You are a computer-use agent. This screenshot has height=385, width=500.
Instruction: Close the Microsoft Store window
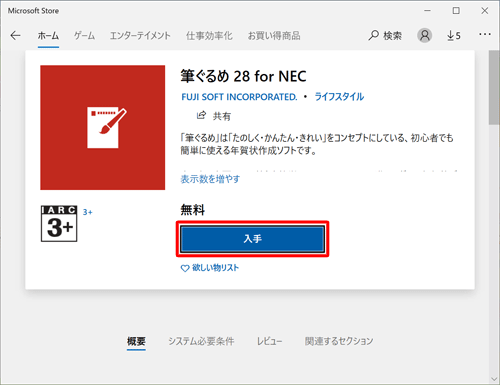click(x=485, y=11)
